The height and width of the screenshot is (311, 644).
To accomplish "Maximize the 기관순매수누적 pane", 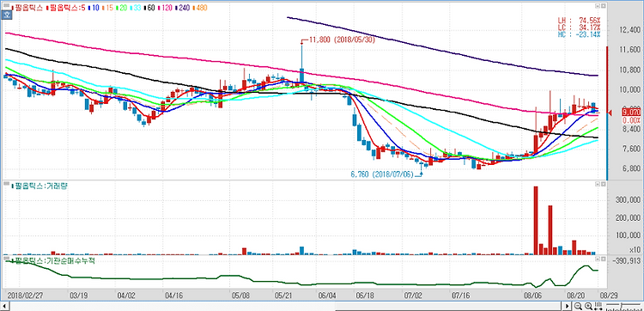I will (x=604, y=259).
